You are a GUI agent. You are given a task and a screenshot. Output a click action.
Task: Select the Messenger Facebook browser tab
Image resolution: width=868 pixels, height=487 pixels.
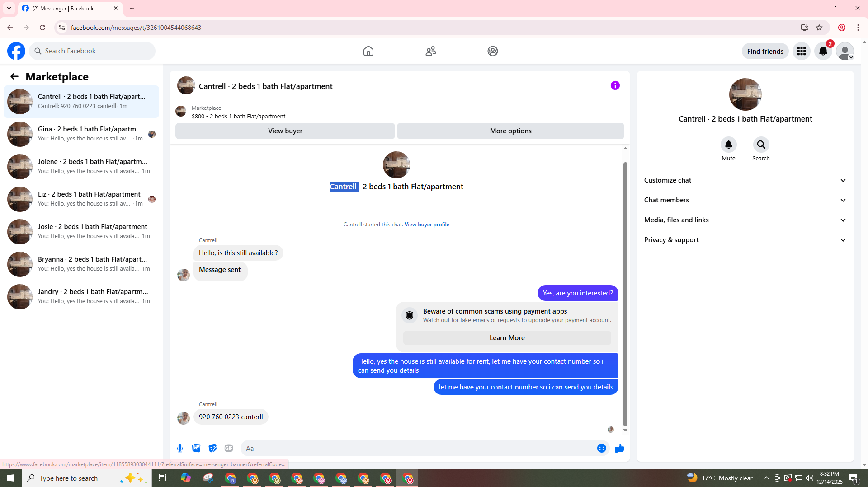(70, 8)
